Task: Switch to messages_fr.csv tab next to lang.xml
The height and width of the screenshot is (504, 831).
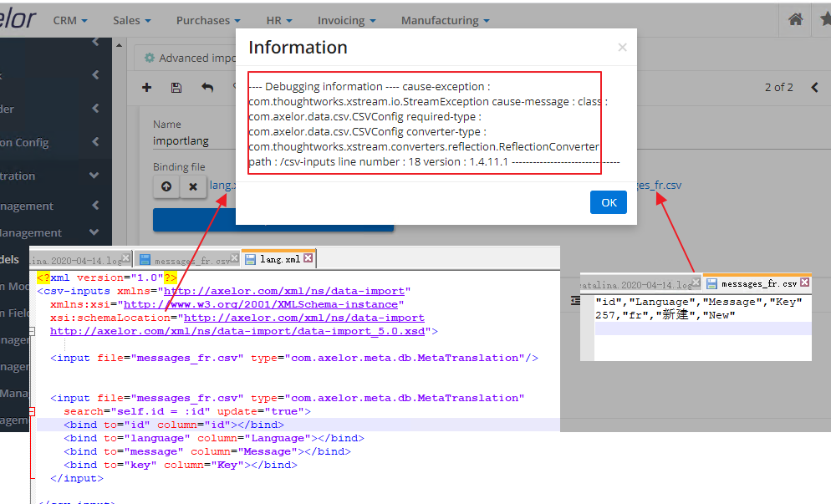Action: click(x=187, y=260)
